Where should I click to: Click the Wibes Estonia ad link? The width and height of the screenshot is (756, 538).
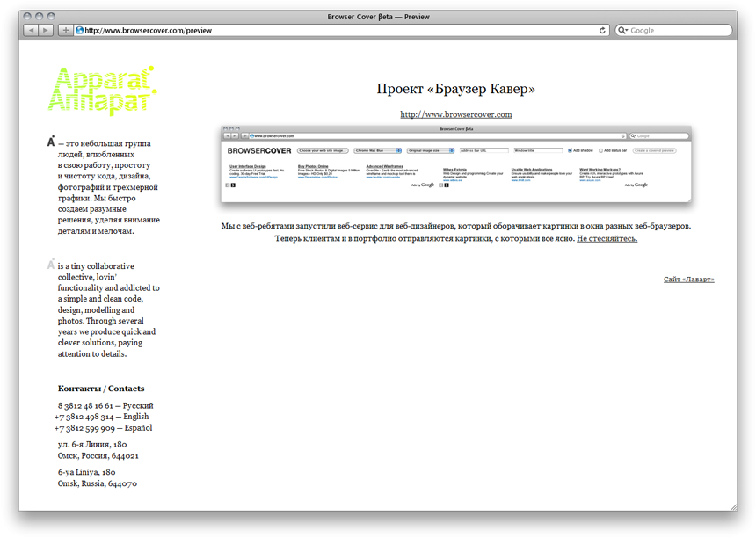tap(454, 170)
